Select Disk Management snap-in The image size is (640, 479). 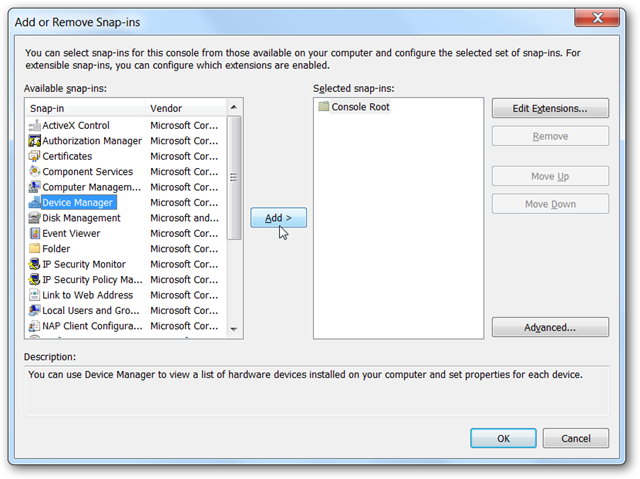point(81,218)
